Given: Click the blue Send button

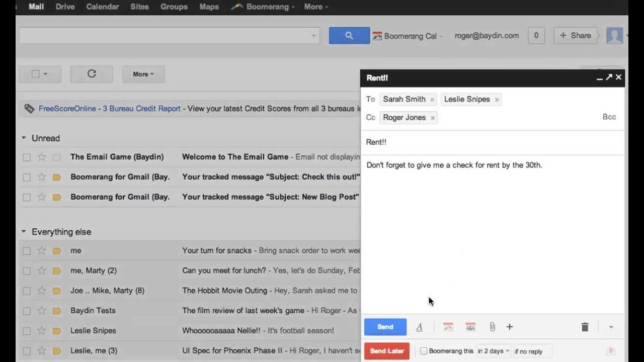Looking at the screenshot, I should pyautogui.click(x=385, y=327).
